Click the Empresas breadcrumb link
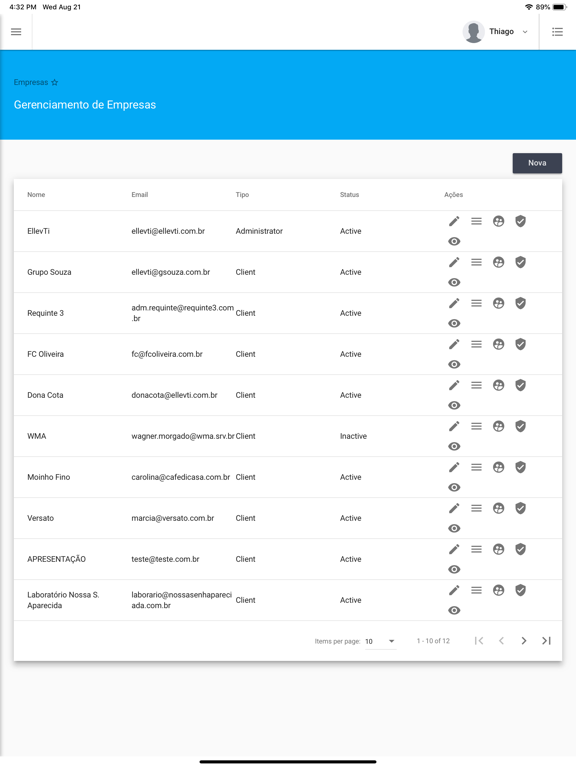576x768 pixels. pyautogui.click(x=31, y=82)
